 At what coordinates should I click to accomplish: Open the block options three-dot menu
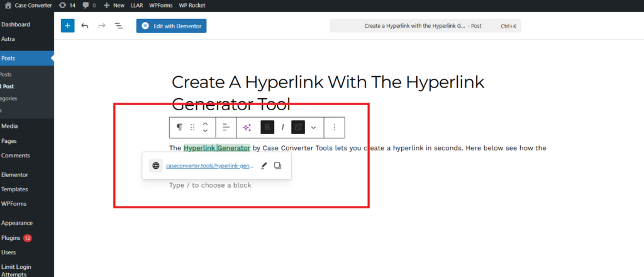coord(335,127)
